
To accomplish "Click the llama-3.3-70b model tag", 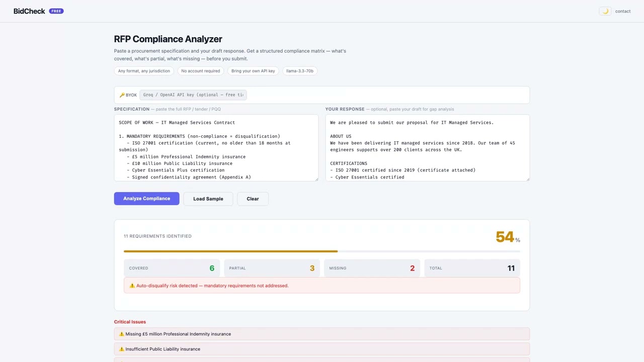I will 300,71.
